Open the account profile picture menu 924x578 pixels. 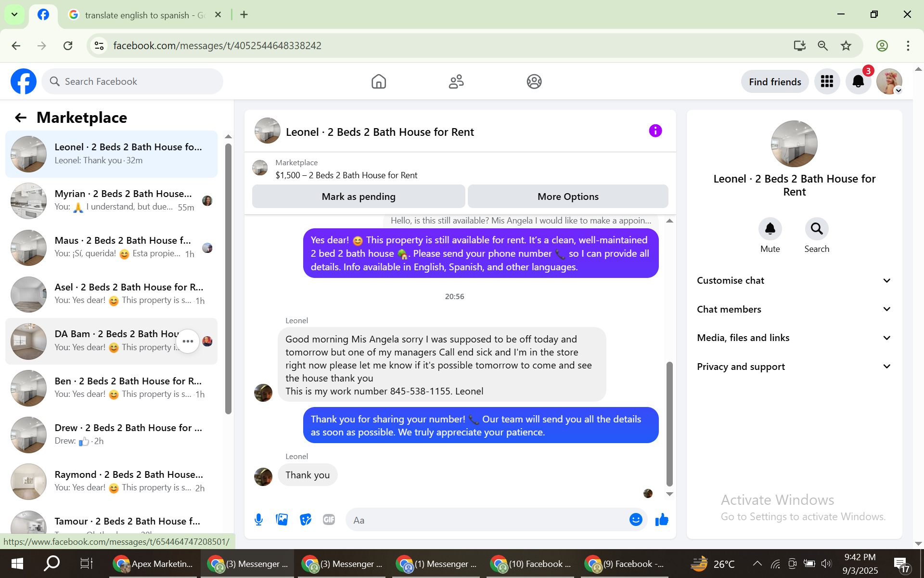coord(889,81)
